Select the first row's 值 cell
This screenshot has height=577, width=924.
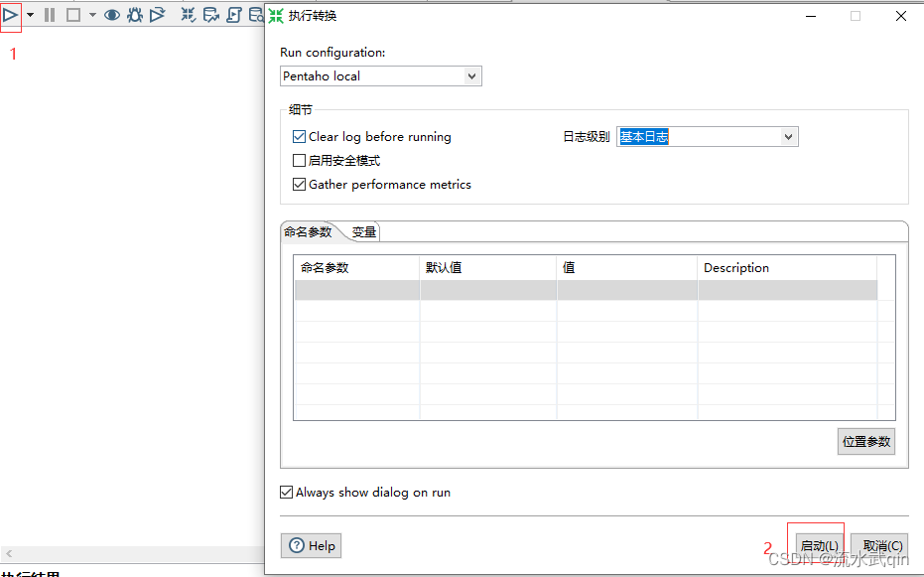point(627,291)
